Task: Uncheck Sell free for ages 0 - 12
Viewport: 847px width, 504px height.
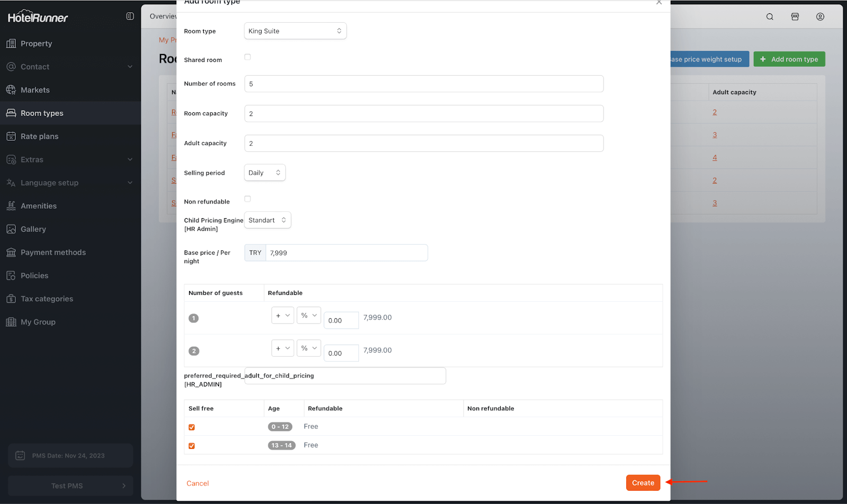Action: click(x=192, y=427)
